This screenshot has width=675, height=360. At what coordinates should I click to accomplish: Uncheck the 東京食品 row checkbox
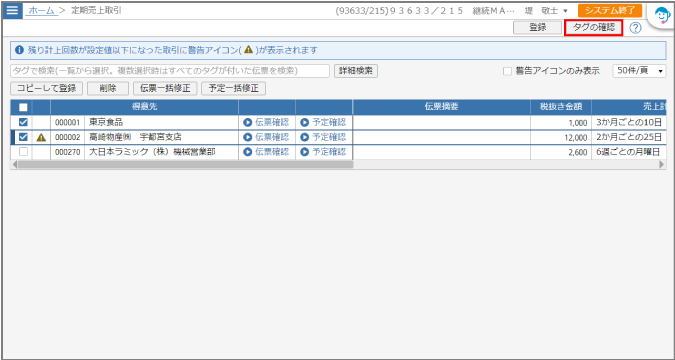[23, 123]
